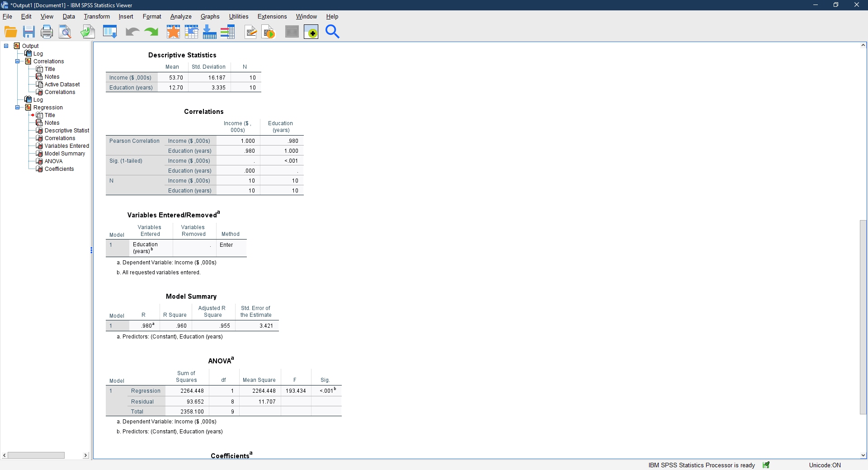
Task: Click the Open file folder icon
Action: [10, 32]
